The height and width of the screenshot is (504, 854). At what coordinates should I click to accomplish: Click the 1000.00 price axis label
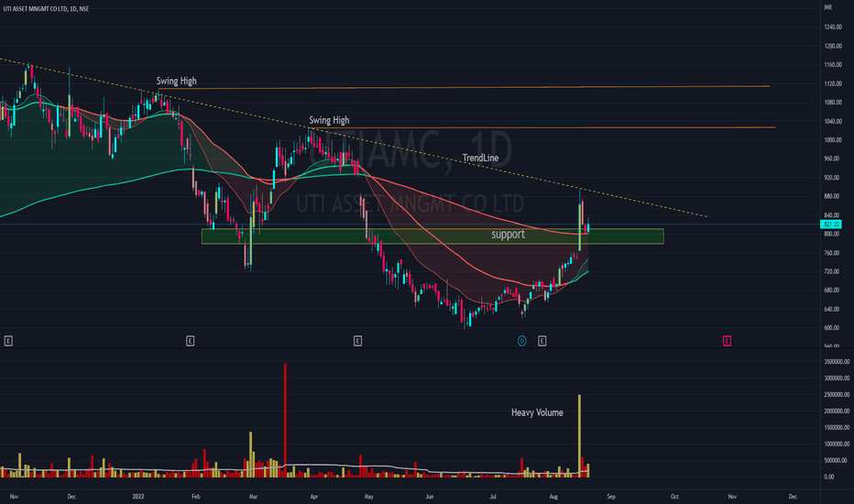833,140
